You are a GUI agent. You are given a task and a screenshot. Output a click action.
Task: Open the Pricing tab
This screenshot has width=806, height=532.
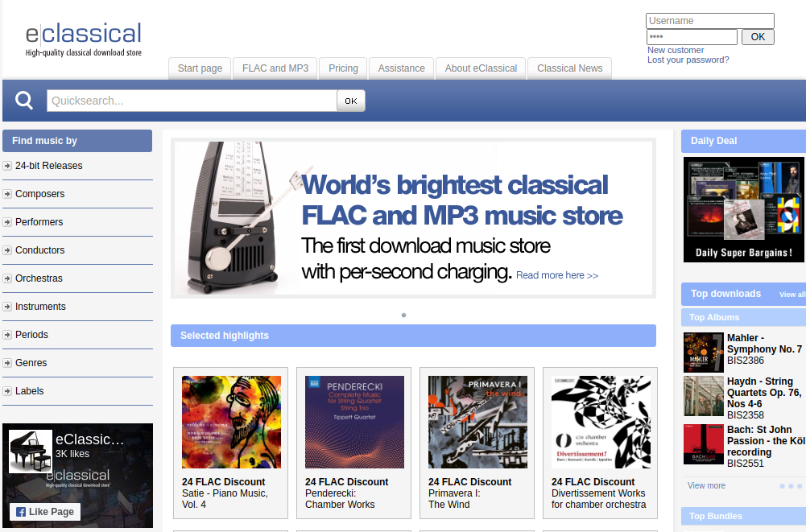343,68
